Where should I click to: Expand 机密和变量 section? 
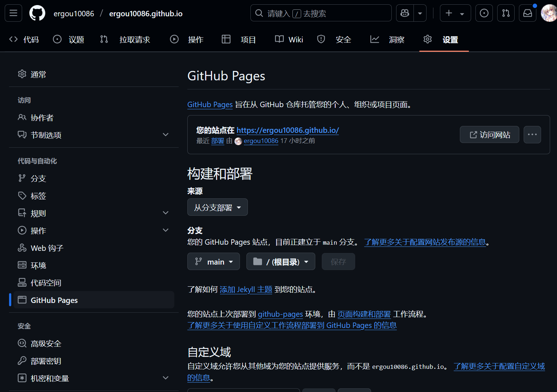point(94,378)
